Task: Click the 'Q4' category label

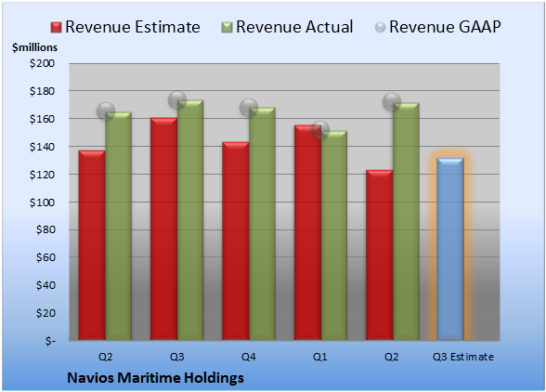Action: pos(249,357)
